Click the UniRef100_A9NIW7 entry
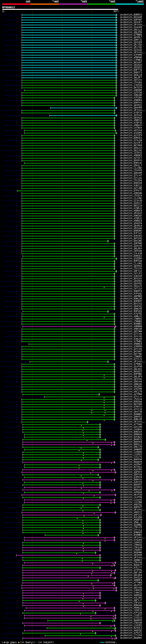The image size is (146, 644). [x=131, y=216]
